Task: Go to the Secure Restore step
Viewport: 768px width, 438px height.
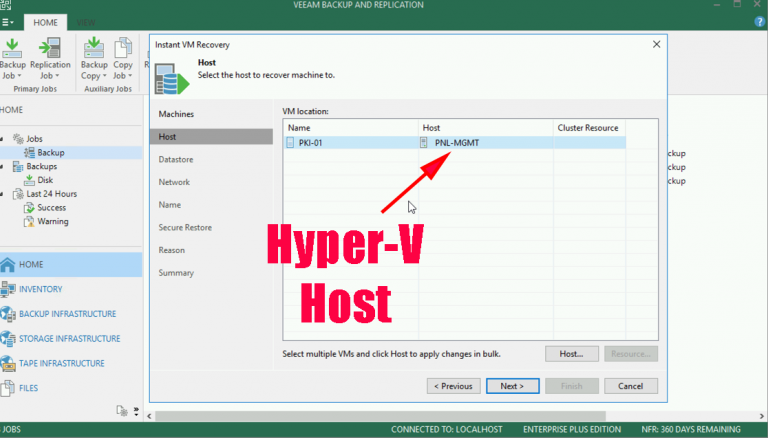Action: 185,227
